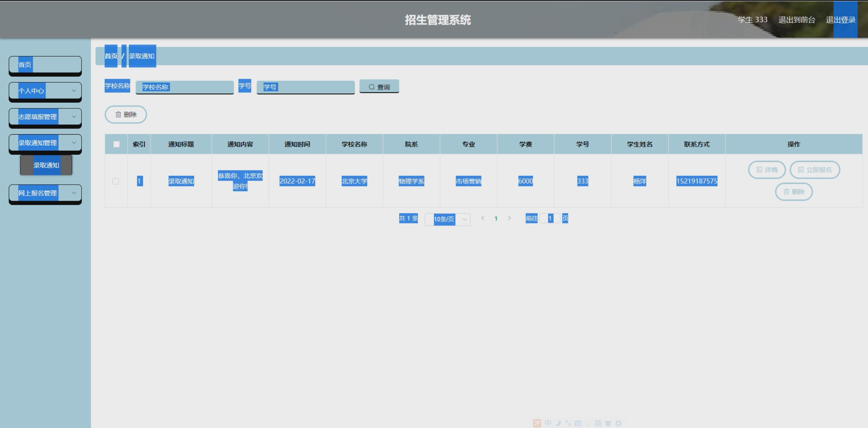Click 退出登录 in the header

tap(840, 20)
